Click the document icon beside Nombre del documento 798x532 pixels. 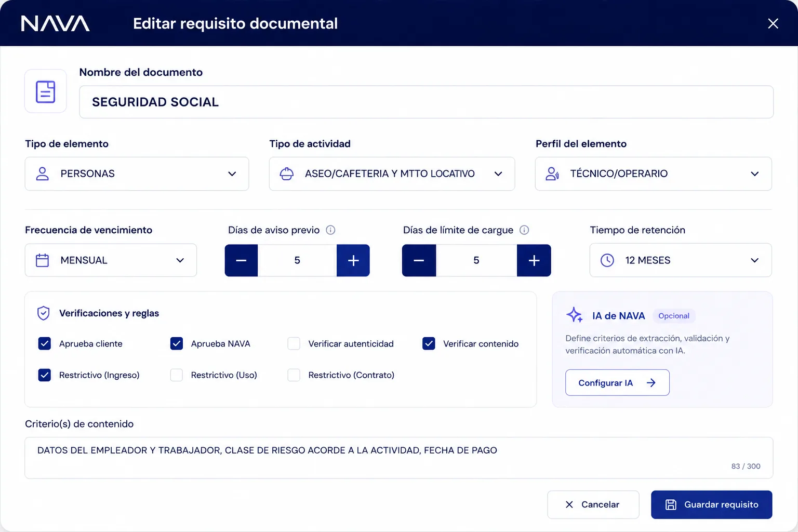pyautogui.click(x=46, y=91)
